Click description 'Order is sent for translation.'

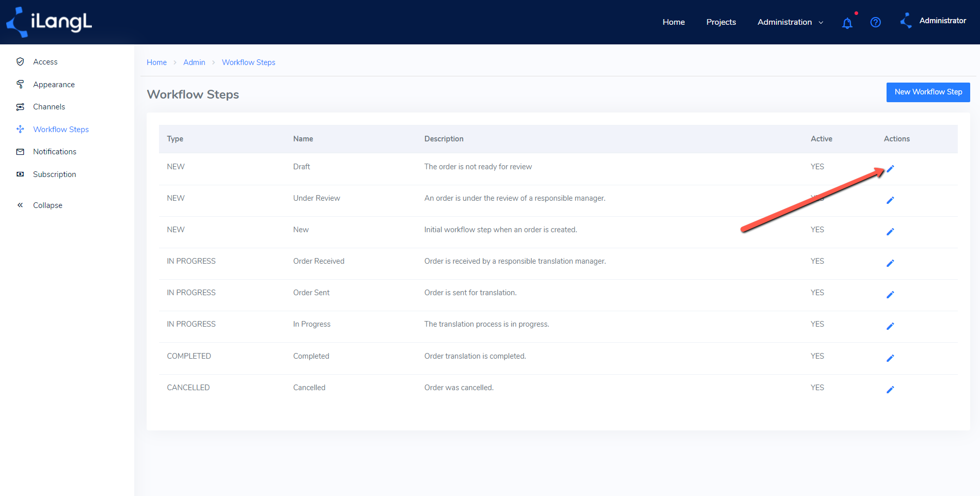[470, 293]
